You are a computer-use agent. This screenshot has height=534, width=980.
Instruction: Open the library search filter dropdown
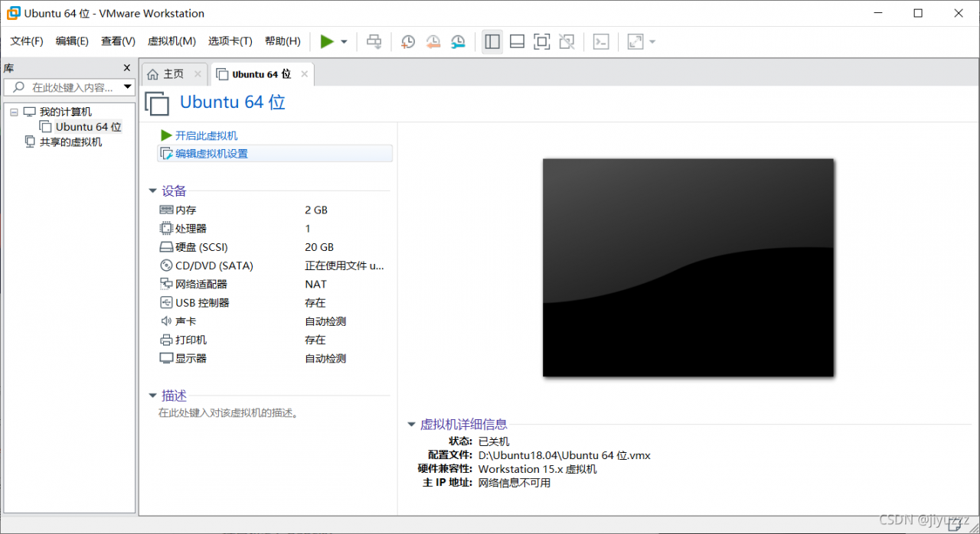pyautogui.click(x=127, y=86)
